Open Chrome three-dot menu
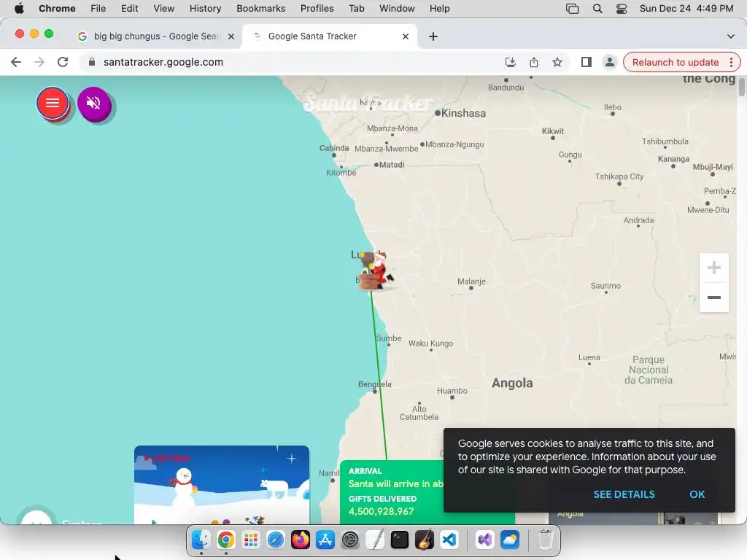This screenshot has height=560, width=747. 732,63
